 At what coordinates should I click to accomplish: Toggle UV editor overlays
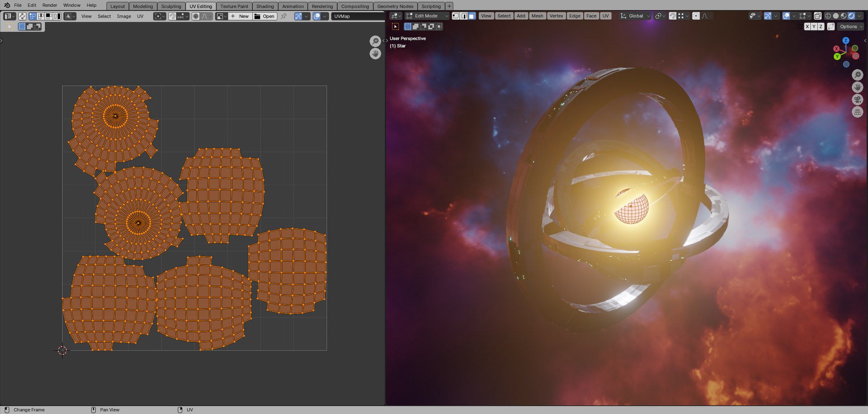click(x=317, y=16)
